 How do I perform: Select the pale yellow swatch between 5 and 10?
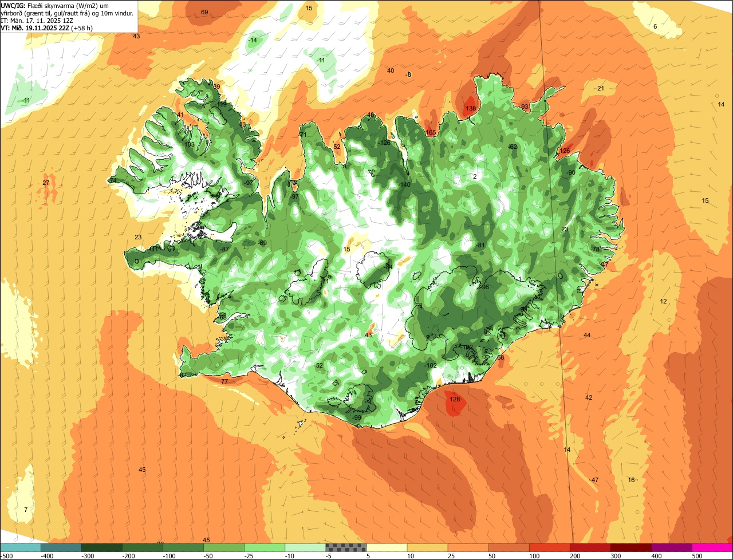coord(387,547)
